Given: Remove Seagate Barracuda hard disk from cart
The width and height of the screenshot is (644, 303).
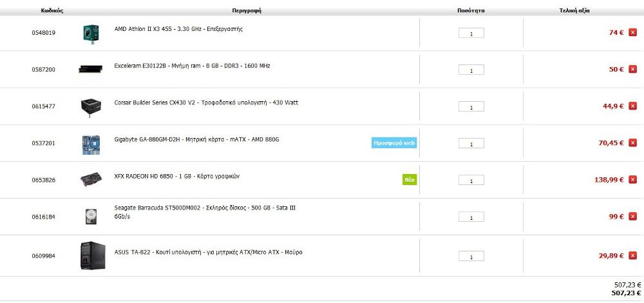Looking at the screenshot, I should coord(632,217).
